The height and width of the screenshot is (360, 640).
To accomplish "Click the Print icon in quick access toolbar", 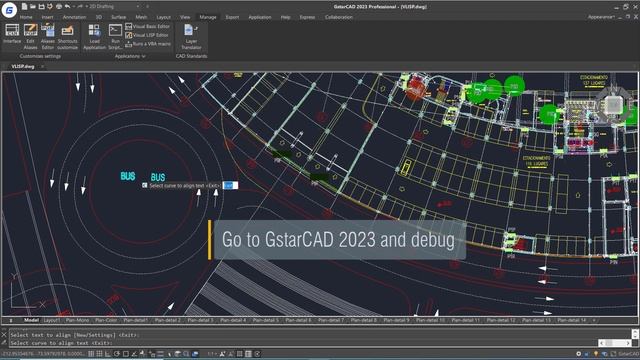I will coord(59,7).
